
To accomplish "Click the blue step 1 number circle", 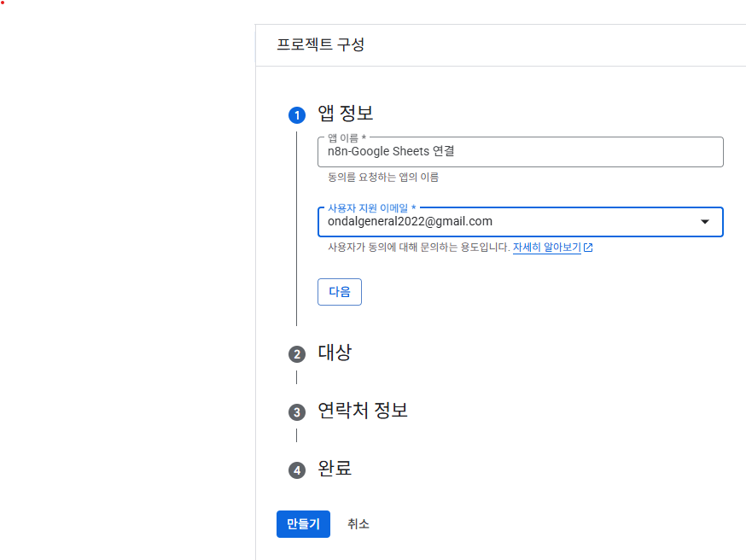I will pos(297,115).
